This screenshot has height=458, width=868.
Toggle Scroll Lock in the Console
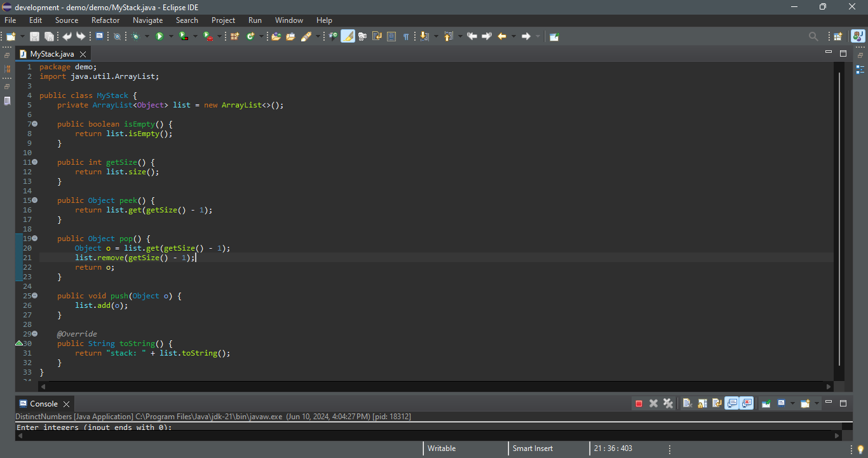(702, 403)
